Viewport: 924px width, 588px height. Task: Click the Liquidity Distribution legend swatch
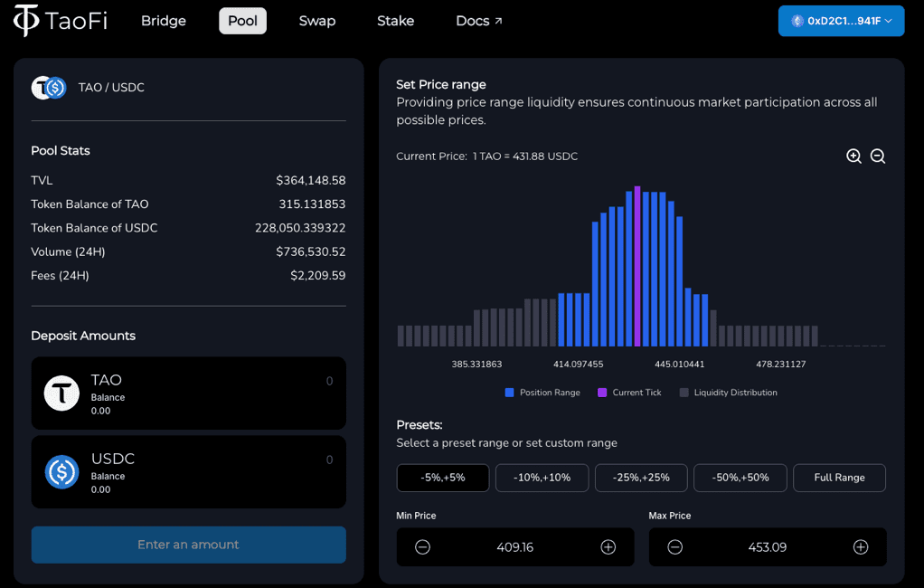click(684, 393)
